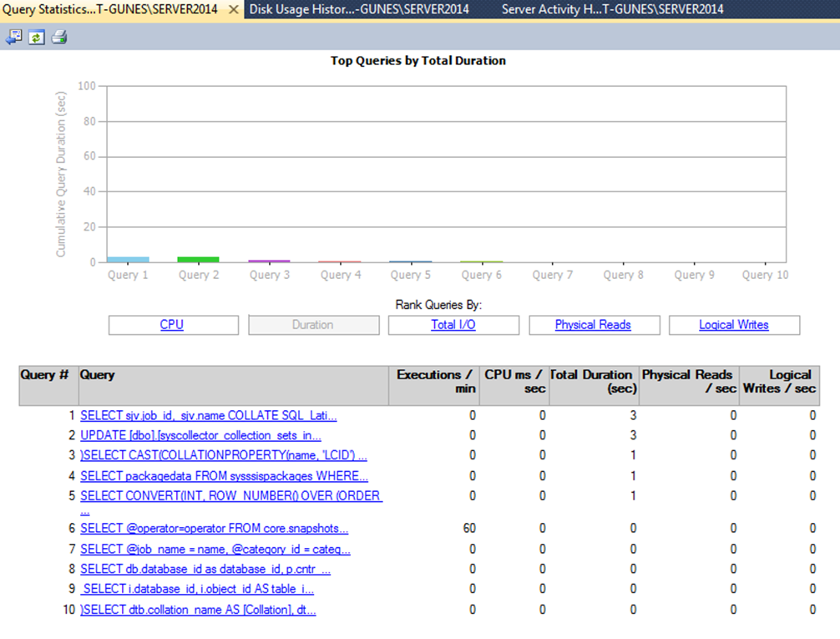Screen dimensions: 840x639
Task: Open SELECT CONVERT(INT, ROW_NUMBER() query link
Action: click(231, 496)
